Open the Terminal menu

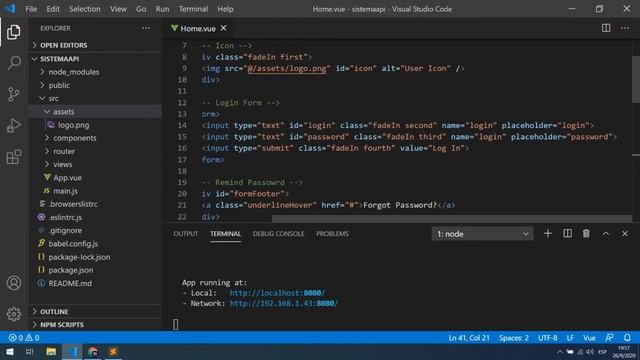[x=193, y=9]
